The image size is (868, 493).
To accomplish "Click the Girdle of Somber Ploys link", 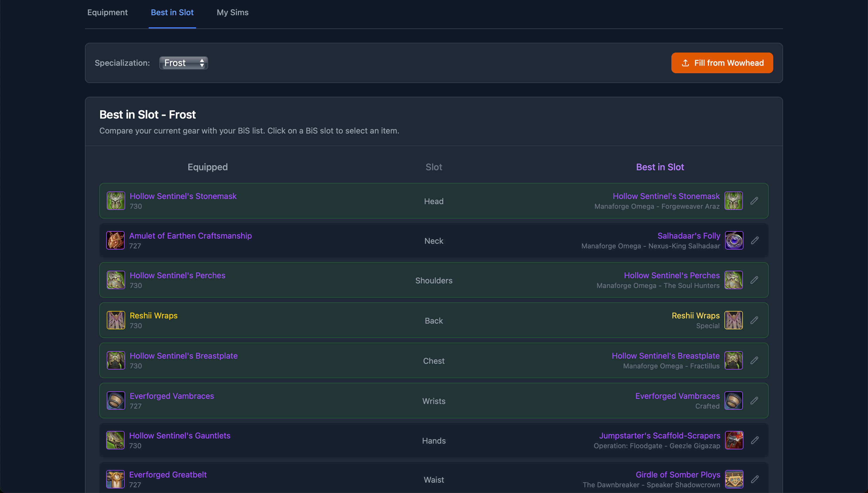I will coord(677,474).
